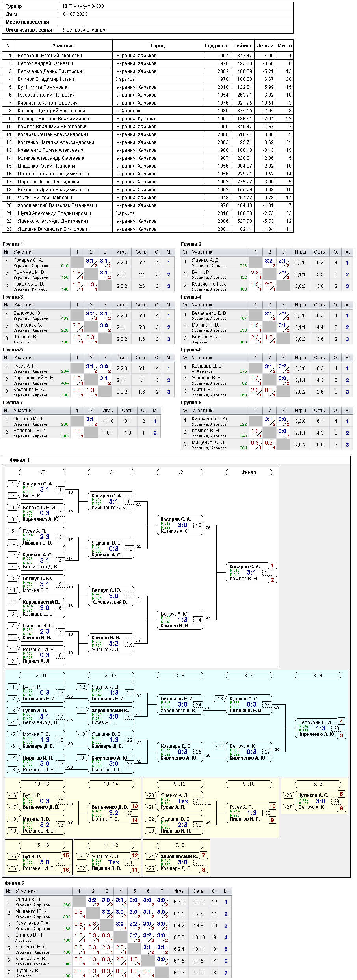Click the 3...4 round label
The width and height of the screenshot is (357, 980).
coord(318,676)
